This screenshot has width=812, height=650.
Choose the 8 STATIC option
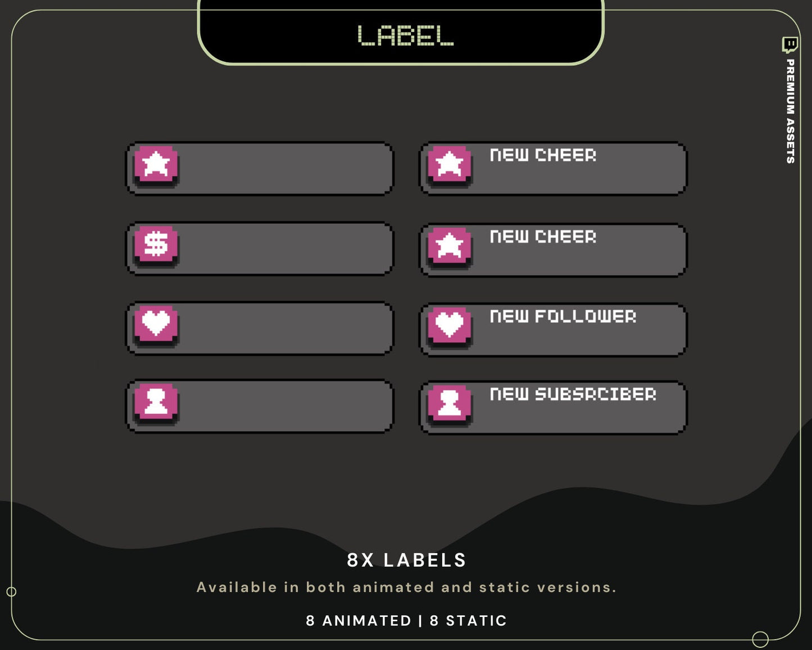click(x=468, y=621)
